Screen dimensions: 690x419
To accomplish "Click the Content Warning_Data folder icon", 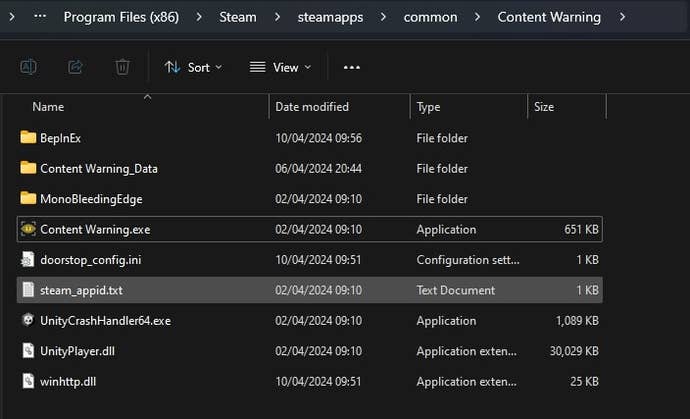I will [28, 168].
